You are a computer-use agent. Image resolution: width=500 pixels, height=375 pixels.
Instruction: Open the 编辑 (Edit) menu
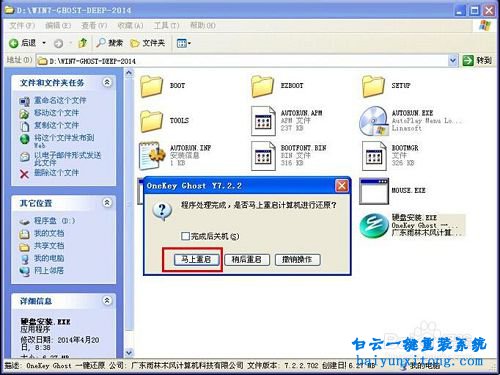[x=58, y=26]
